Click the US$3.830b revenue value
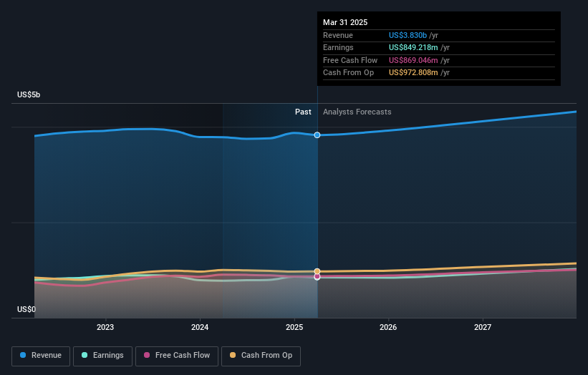 click(408, 35)
